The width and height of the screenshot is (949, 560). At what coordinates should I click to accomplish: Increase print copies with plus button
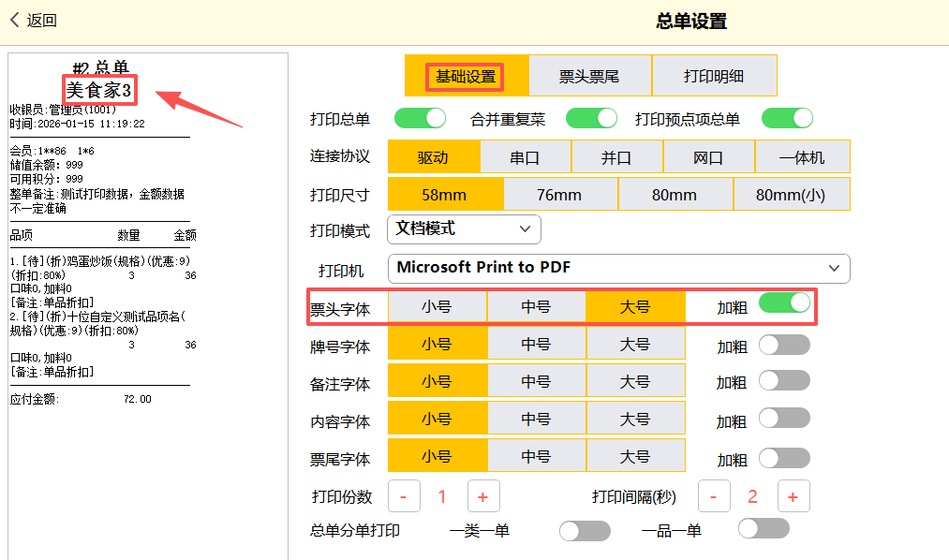point(482,496)
